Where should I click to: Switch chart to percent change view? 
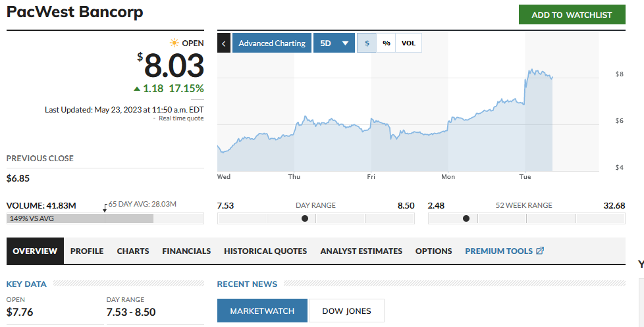(387, 43)
